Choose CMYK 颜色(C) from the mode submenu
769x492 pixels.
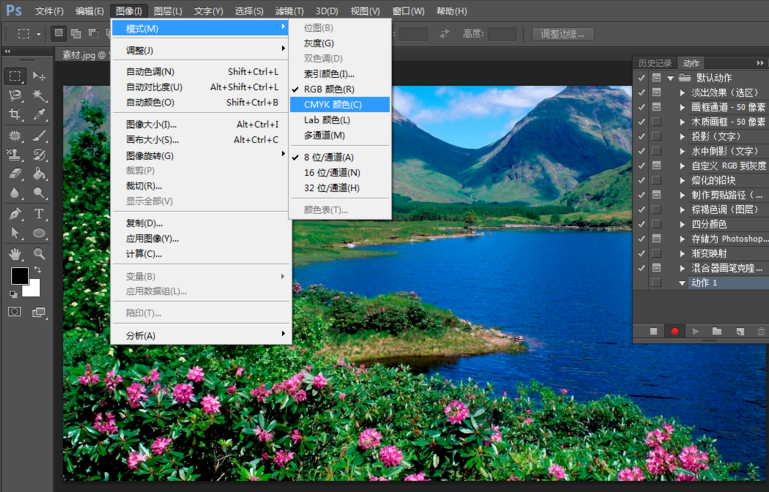(x=332, y=104)
